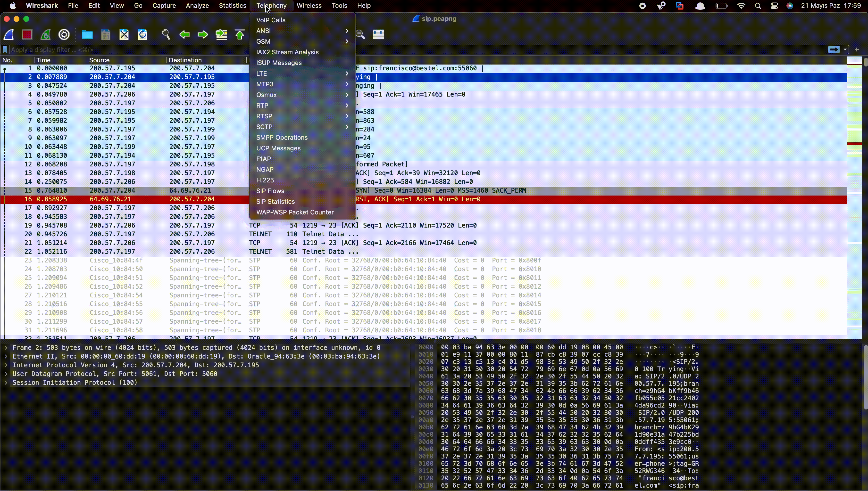Open the Statistics menu

233,6
